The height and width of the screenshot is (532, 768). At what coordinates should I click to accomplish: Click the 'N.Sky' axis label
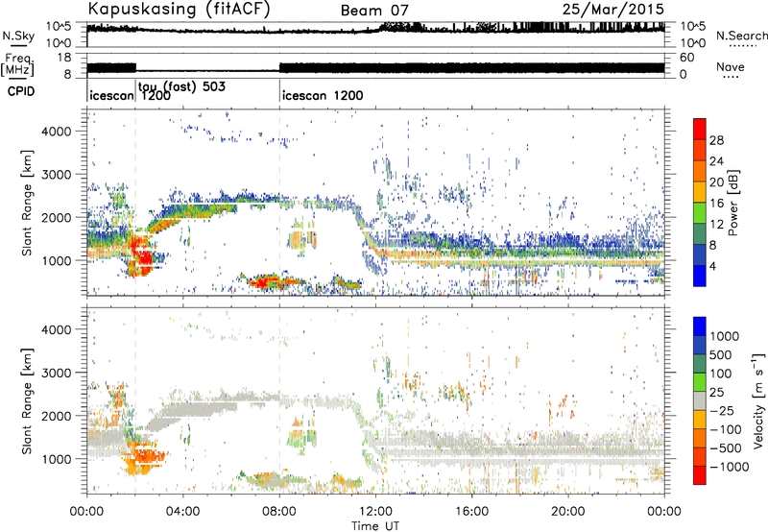18,36
